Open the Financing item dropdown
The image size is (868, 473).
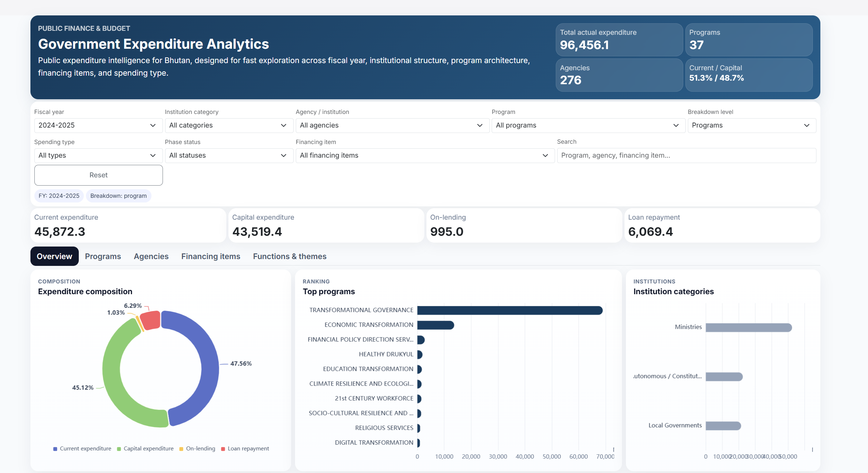click(425, 156)
